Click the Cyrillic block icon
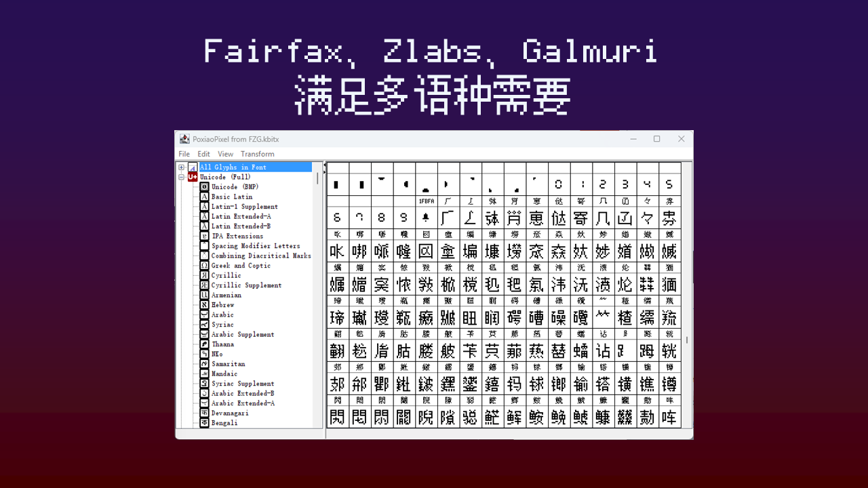Viewport: 868px width, 488px height. click(204, 275)
